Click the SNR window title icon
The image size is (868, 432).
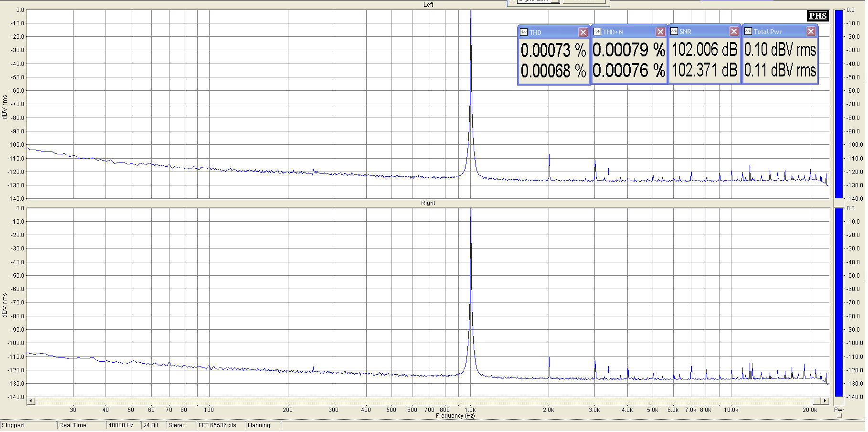click(x=674, y=32)
